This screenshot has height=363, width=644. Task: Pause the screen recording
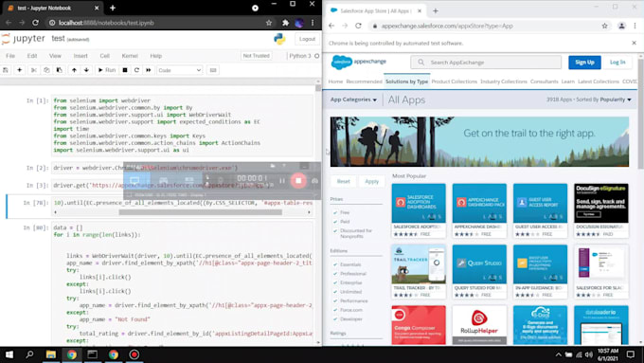click(282, 180)
